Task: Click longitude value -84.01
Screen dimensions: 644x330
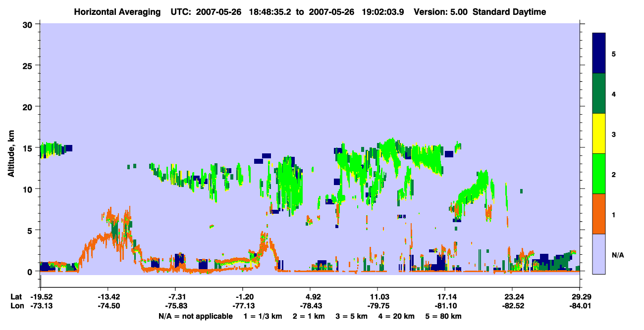Action: pyautogui.click(x=580, y=306)
